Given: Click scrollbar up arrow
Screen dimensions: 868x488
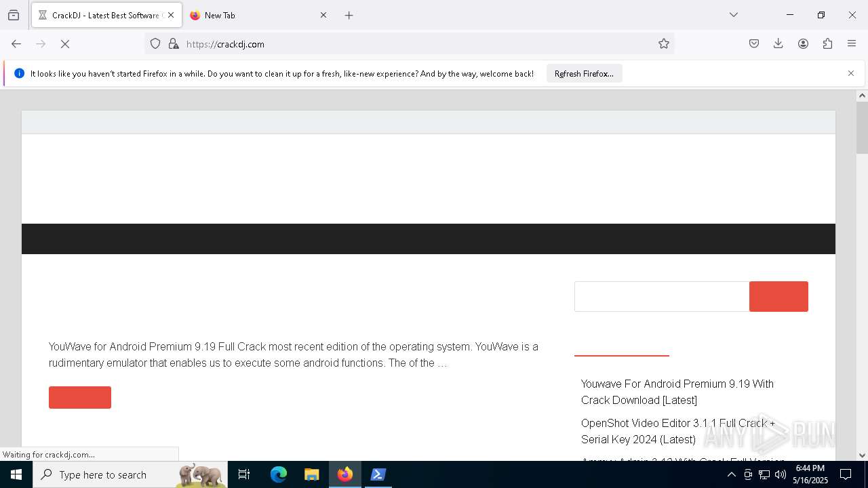Looking at the screenshot, I should tap(862, 96).
